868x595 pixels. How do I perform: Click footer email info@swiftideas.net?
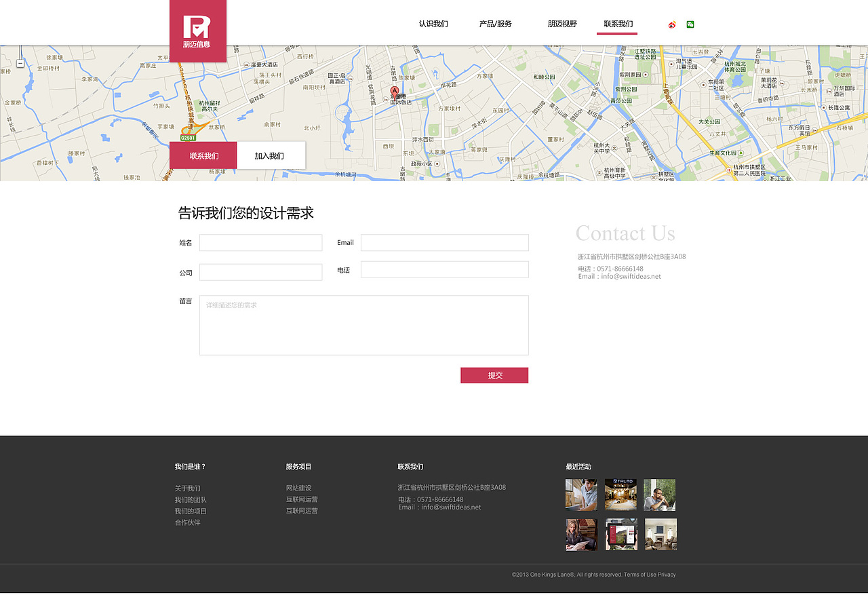[x=439, y=507]
